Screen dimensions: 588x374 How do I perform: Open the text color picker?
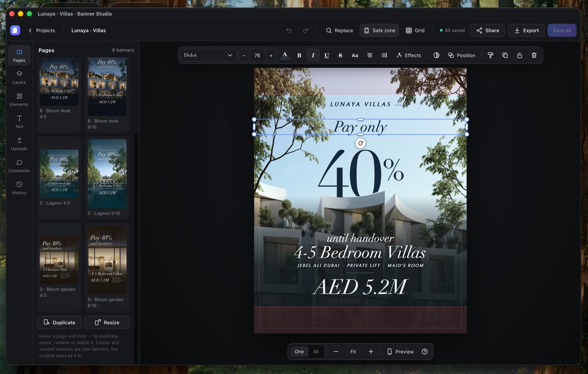pos(285,55)
